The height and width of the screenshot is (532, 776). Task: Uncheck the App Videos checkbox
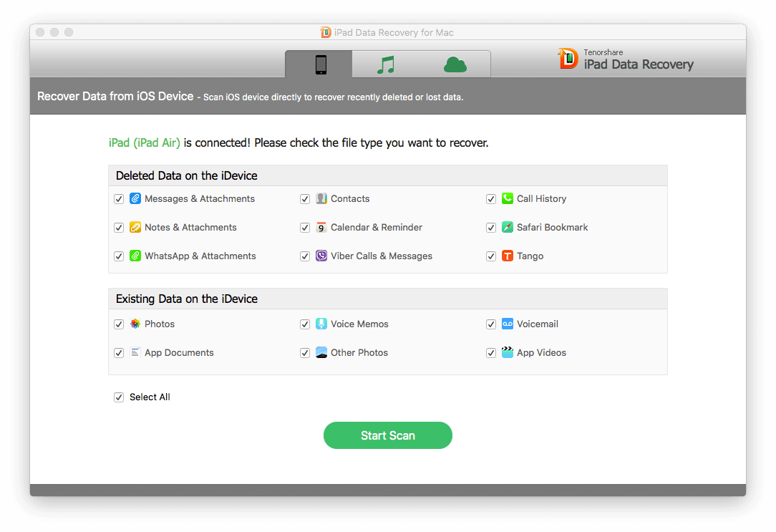coord(491,352)
